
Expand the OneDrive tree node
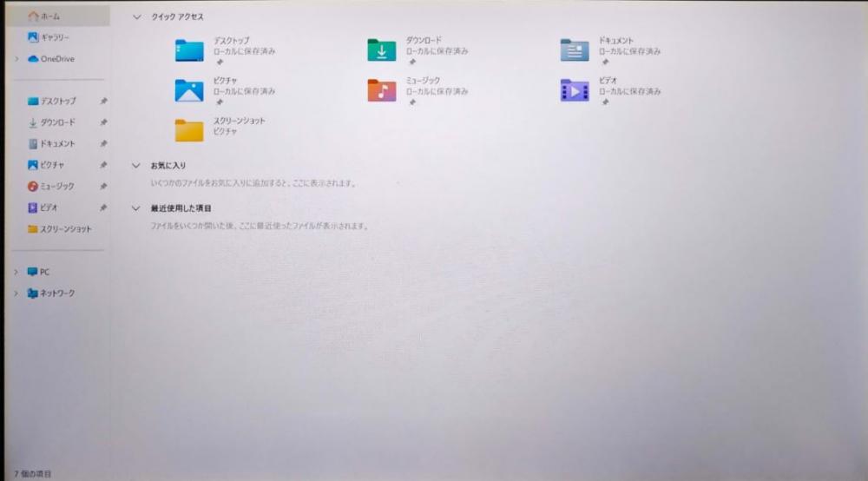coord(16,59)
